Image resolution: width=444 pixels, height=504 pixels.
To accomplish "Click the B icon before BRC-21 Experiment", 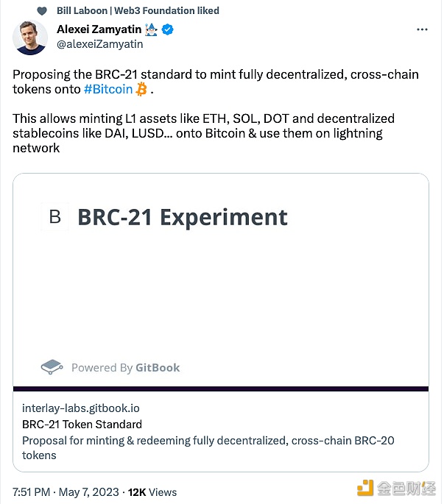I will pyautogui.click(x=55, y=216).
